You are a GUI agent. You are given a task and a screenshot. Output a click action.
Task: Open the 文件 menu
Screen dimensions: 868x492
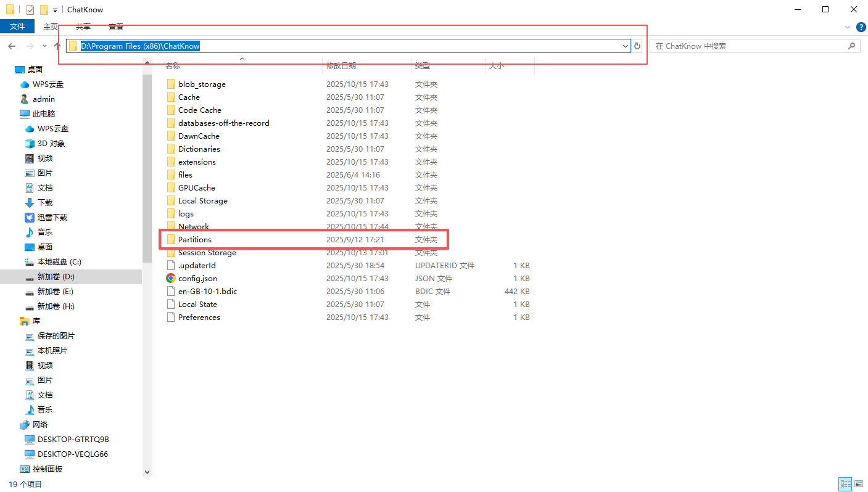coord(17,27)
